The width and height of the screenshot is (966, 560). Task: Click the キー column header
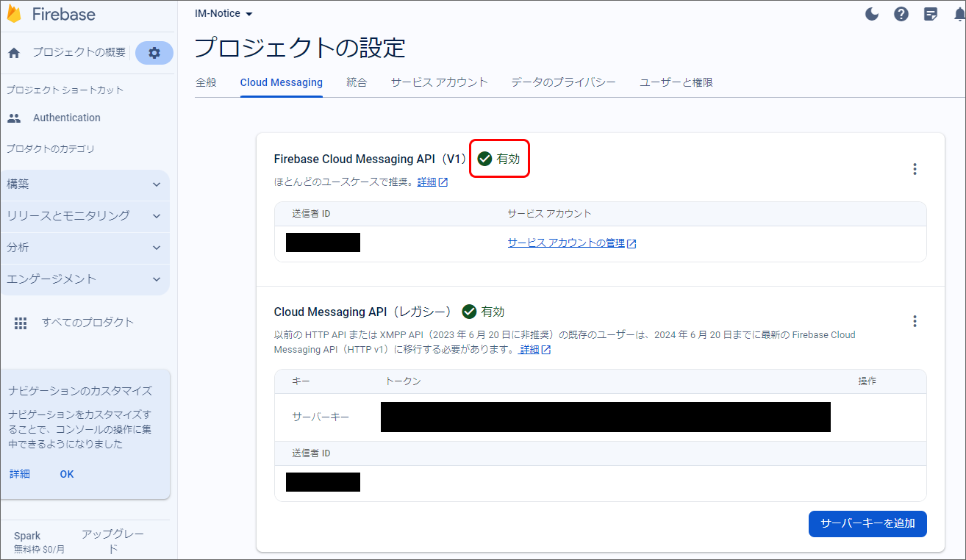[x=301, y=381]
